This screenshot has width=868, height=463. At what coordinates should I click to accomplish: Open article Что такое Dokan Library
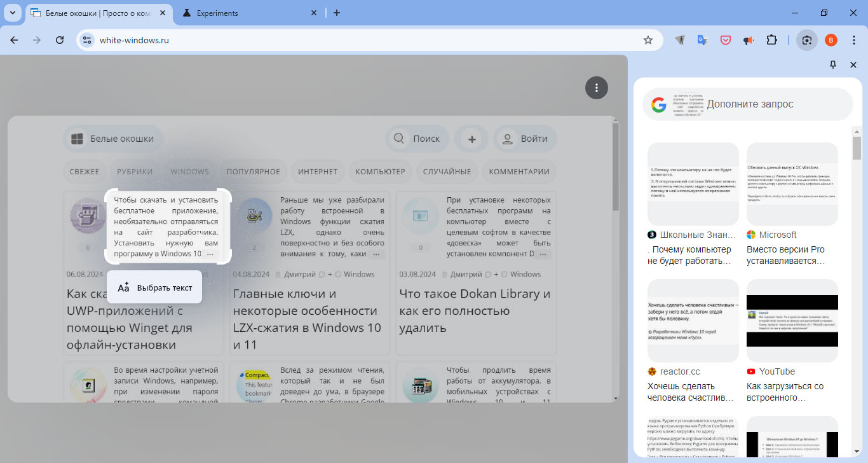tap(475, 311)
